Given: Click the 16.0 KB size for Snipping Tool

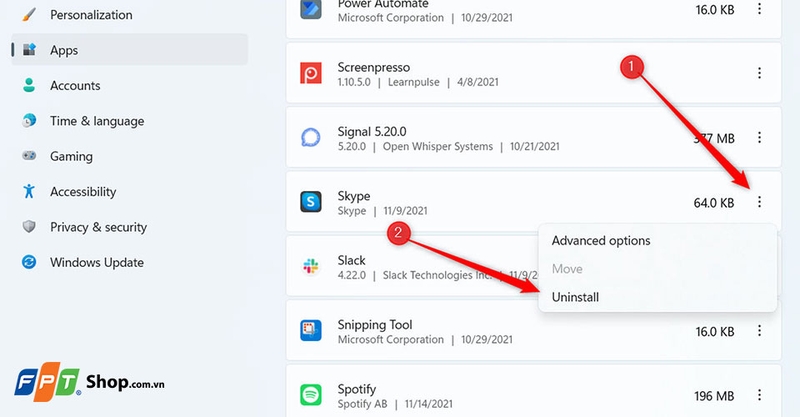Looking at the screenshot, I should pyautogui.click(x=715, y=332).
